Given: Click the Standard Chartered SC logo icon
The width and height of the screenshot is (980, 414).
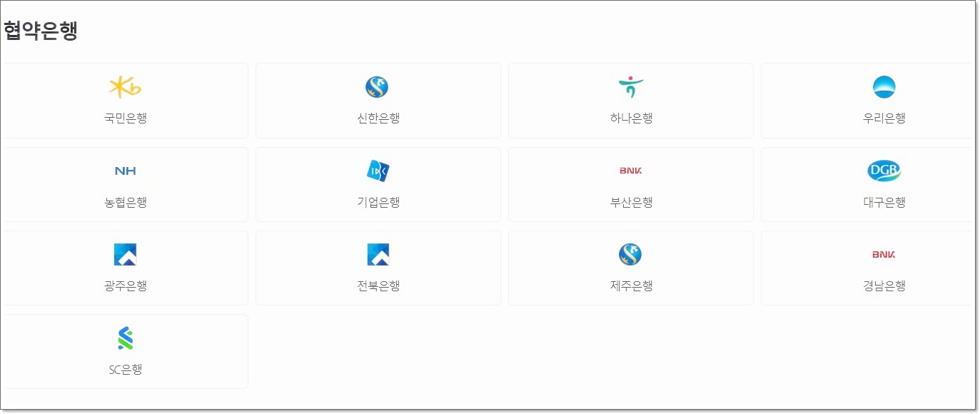Looking at the screenshot, I should point(126,338).
